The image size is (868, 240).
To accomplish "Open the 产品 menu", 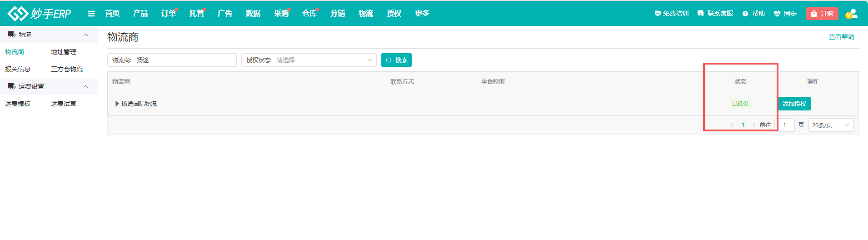I will point(140,14).
